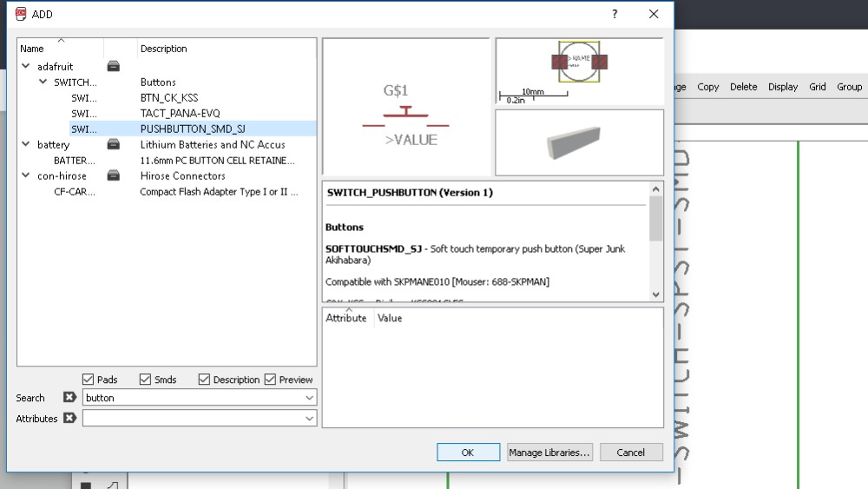Click Grid in the background window menu
Image resolution: width=868 pixels, height=489 pixels.
pos(818,87)
